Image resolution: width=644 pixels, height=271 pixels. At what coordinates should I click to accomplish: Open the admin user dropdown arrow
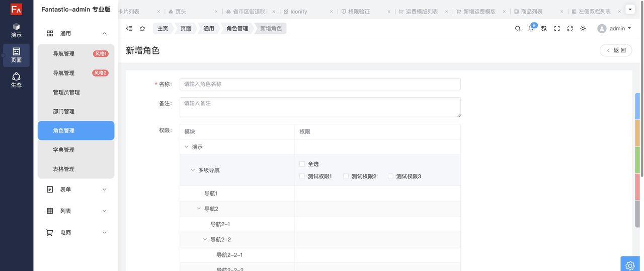click(629, 28)
